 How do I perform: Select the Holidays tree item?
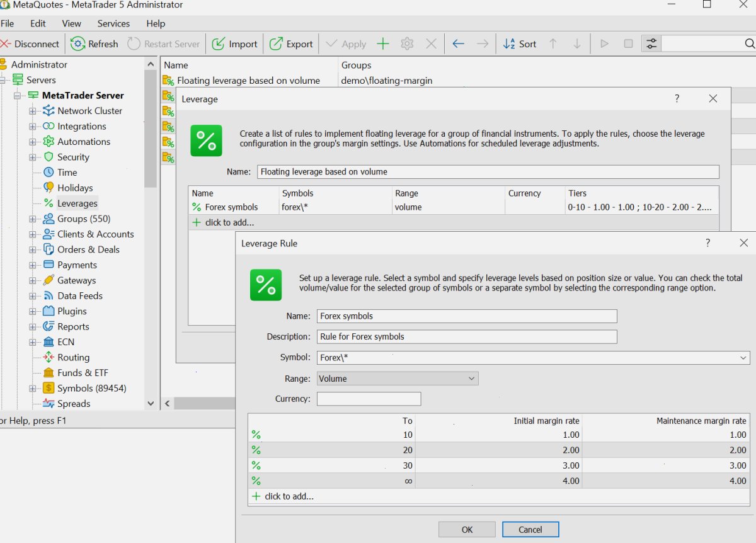click(x=75, y=188)
